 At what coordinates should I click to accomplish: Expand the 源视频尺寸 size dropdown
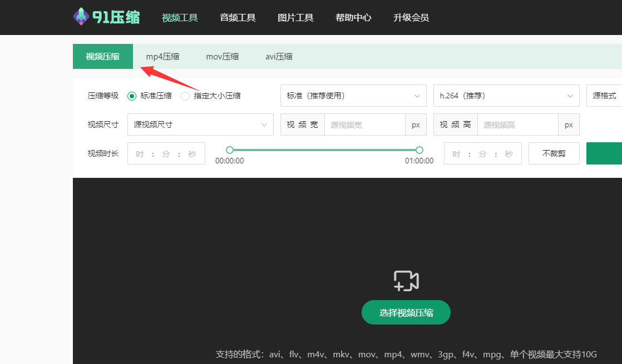click(200, 124)
